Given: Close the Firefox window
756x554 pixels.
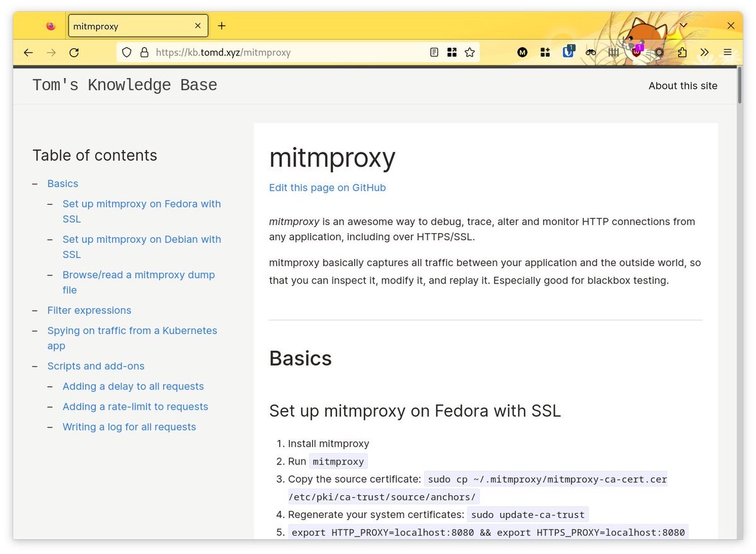Looking at the screenshot, I should 731,26.
